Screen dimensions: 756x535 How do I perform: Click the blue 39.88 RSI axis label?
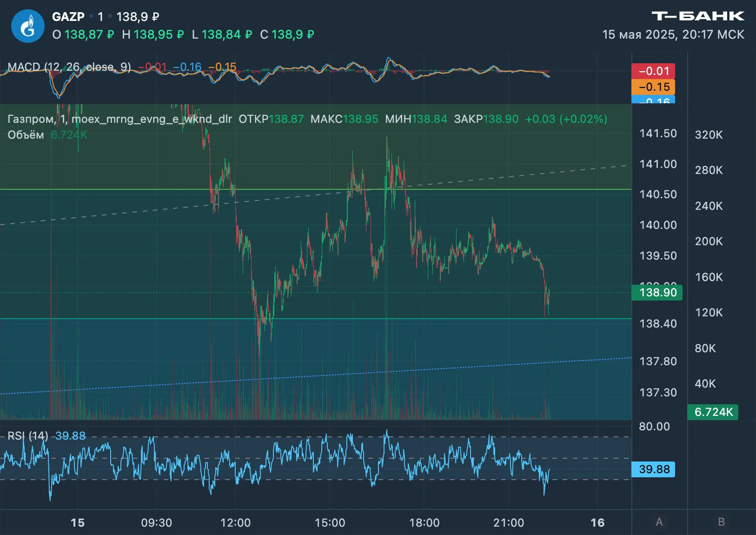pos(653,469)
